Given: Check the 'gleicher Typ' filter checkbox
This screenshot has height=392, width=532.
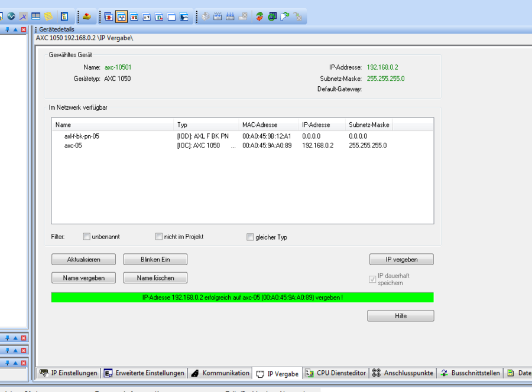Looking at the screenshot, I should pos(250,237).
